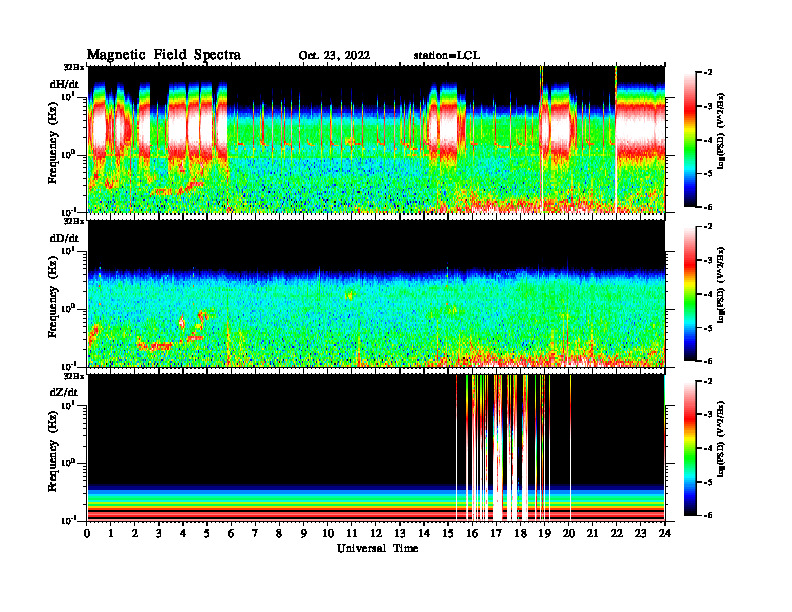Click hour 20 on the Universal Time axis
The image size is (792, 612).
click(x=569, y=533)
